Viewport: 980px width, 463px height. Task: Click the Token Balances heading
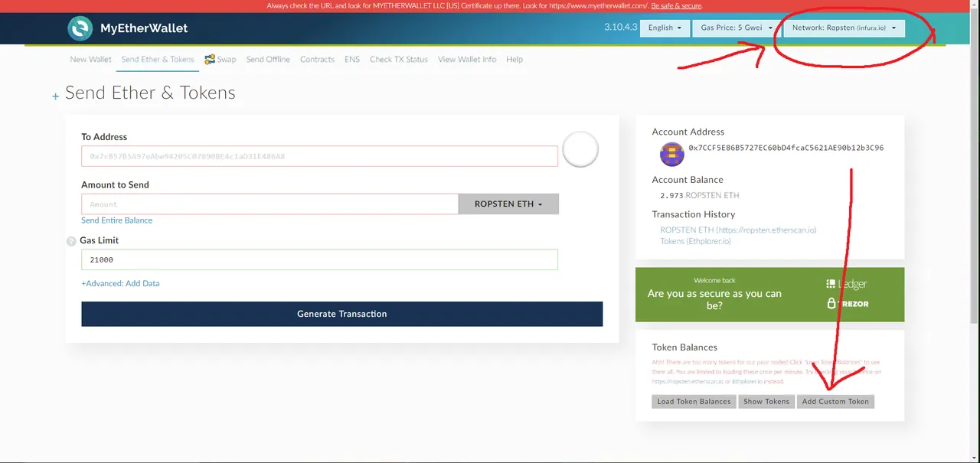(684, 347)
